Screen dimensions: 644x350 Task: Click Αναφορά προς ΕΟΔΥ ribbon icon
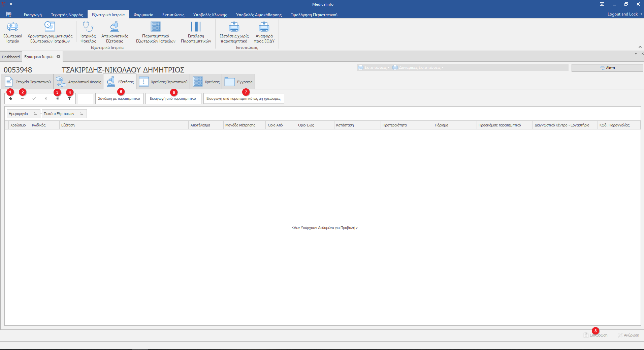(264, 27)
